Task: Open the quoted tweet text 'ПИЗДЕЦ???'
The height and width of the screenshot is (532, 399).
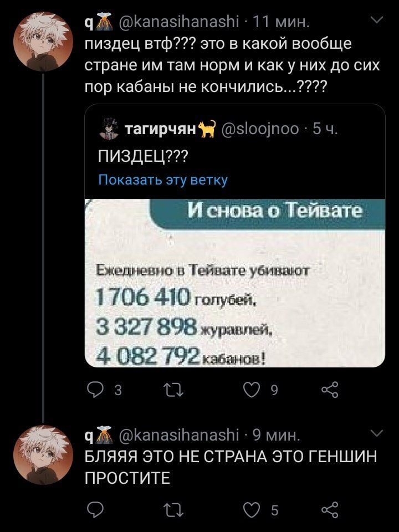Action: 142,157
